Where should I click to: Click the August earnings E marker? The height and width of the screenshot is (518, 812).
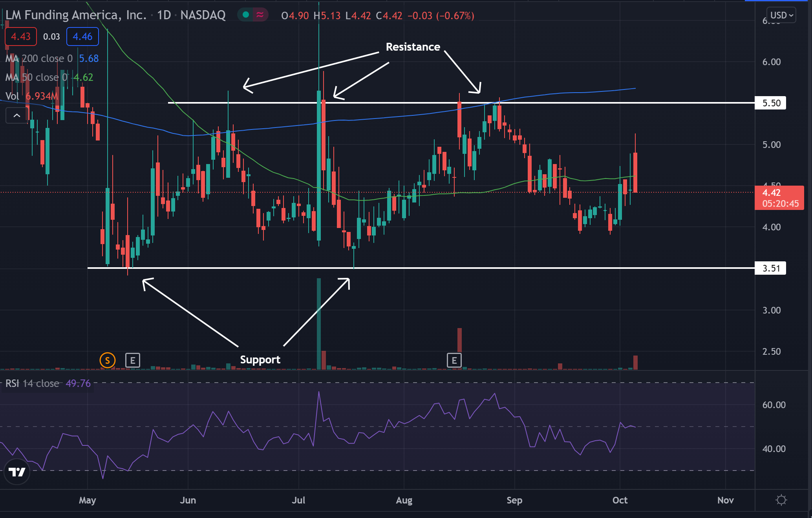point(454,360)
